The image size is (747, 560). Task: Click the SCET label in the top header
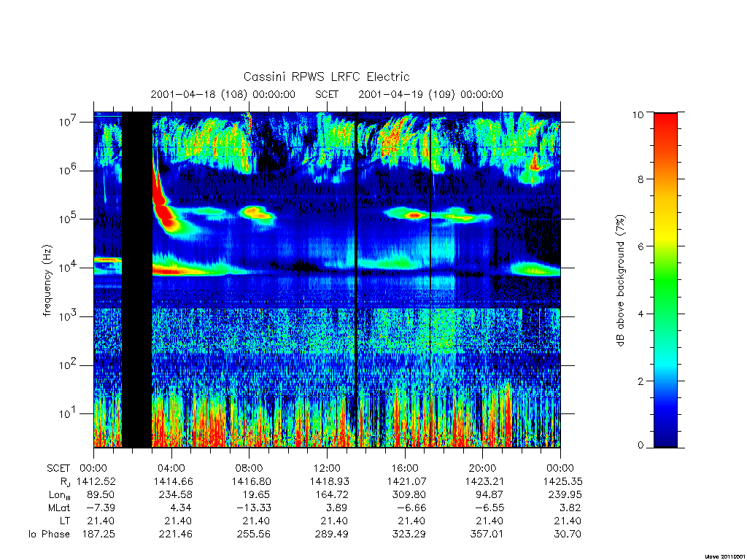[327, 94]
